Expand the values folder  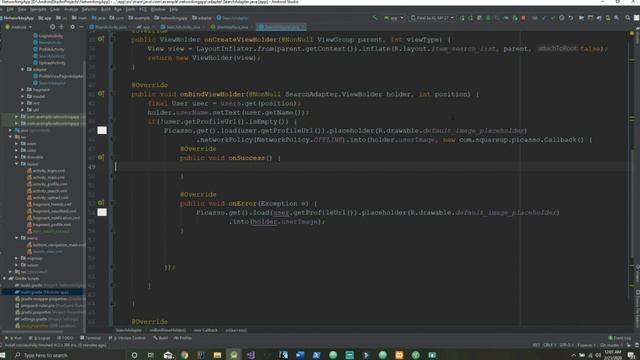(x=17, y=265)
